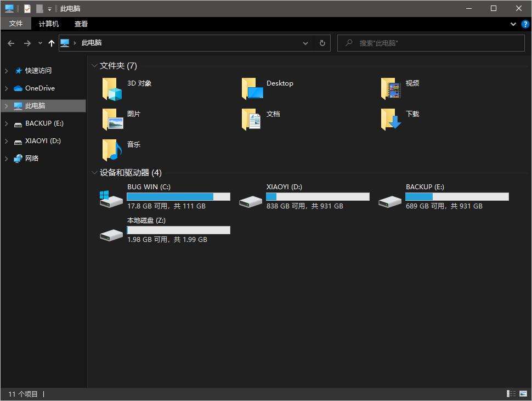Switch to the 查看 ribbon tab
This screenshot has width=532, height=401.
[81, 24]
